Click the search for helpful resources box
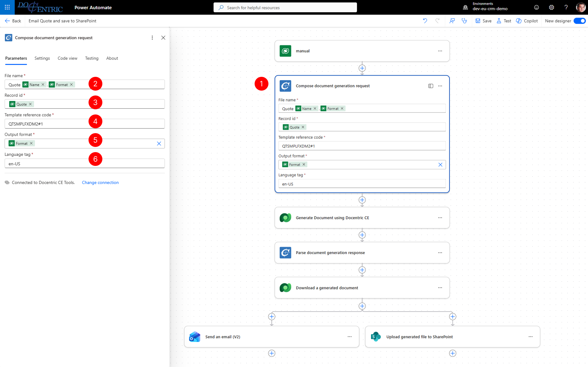Viewport: 588px width, 367px height. pyautogui.click(x=285, y=7)
